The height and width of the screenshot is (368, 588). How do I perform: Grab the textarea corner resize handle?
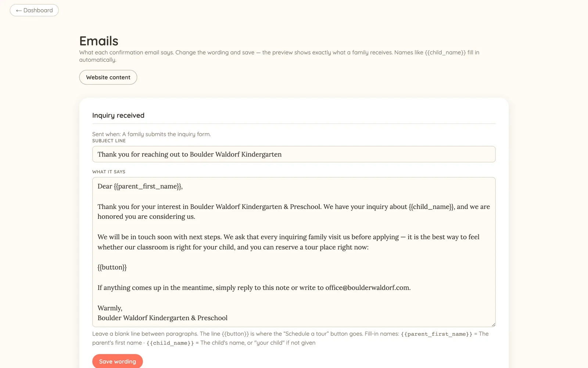(x=493, y=325)
